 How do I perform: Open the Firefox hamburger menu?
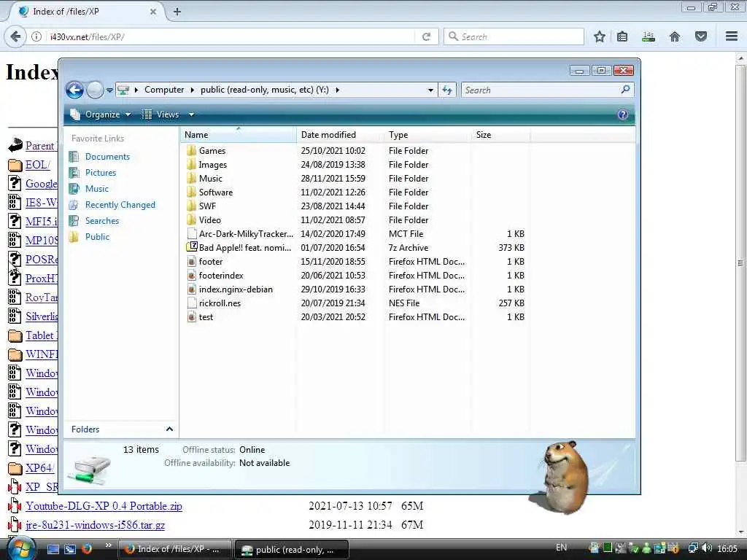[x=732, y=36]
